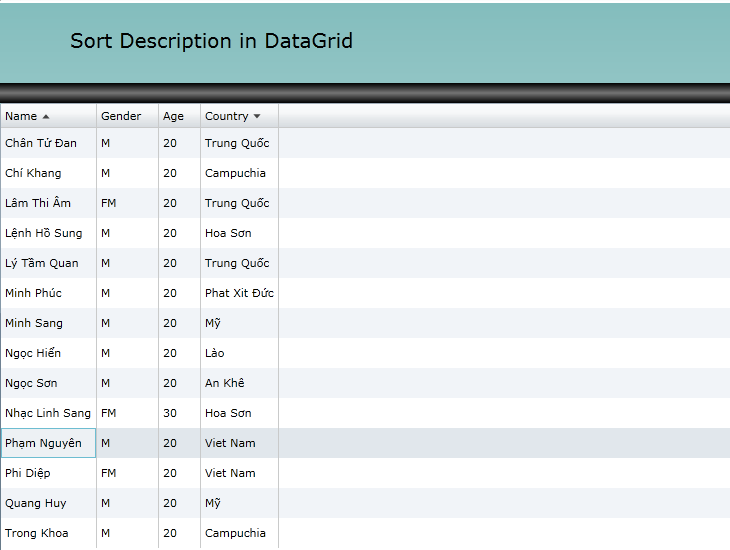730x550 pixels.
Task: Select the Phat Xit Đức country cell
Action: 239,293
